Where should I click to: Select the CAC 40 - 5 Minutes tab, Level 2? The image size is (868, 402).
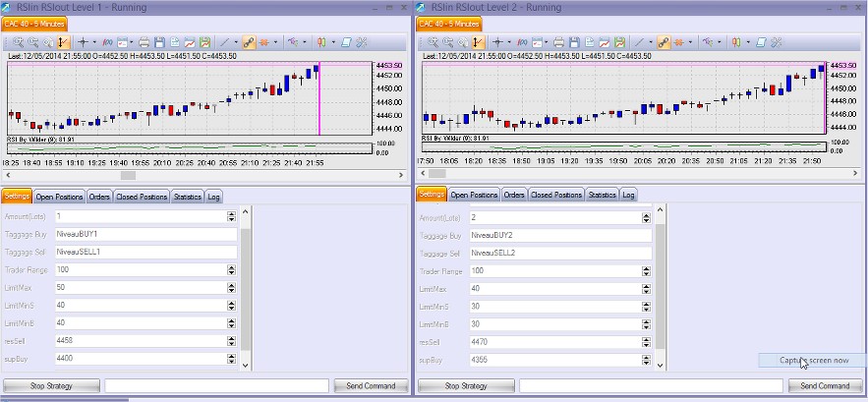[449, 24]
